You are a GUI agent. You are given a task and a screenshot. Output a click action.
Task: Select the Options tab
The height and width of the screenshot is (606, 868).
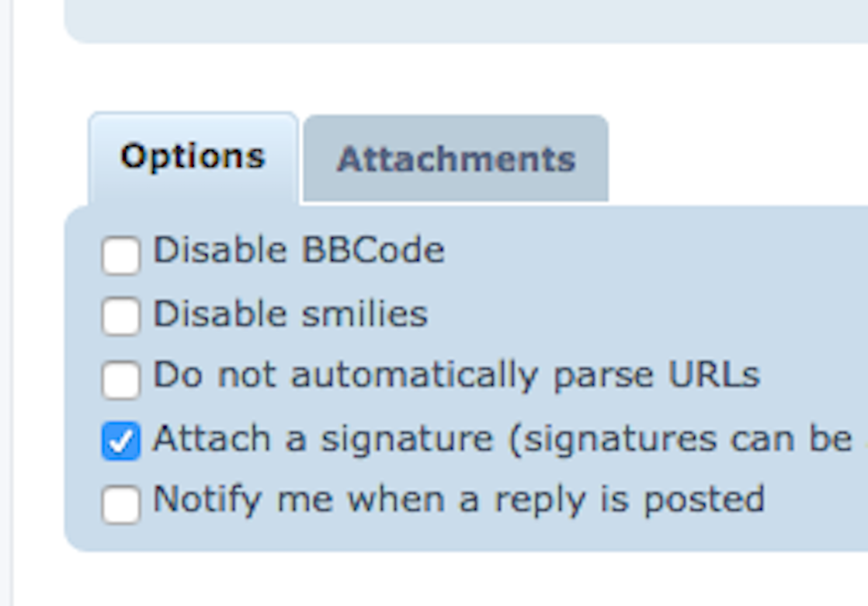pos(193,158)
